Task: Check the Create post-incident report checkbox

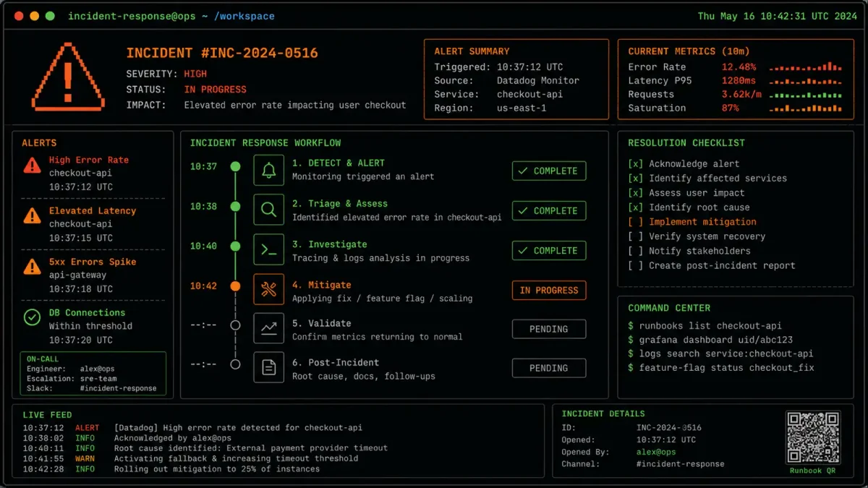Action: (x=635, y=265)
